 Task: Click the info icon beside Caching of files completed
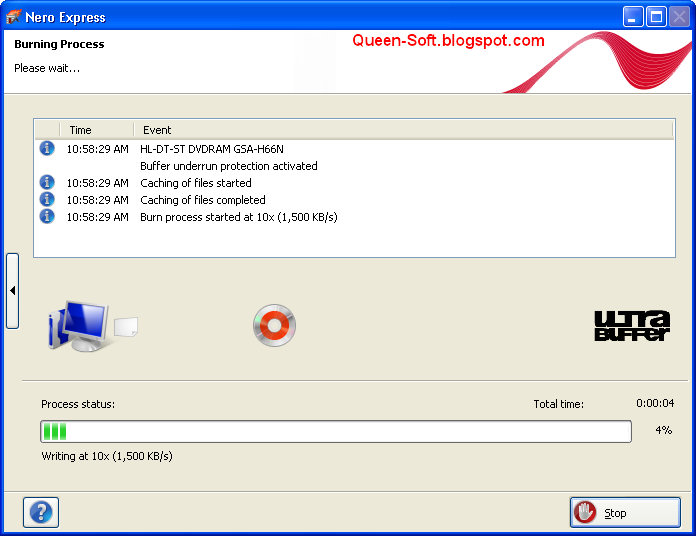(47, 199)
